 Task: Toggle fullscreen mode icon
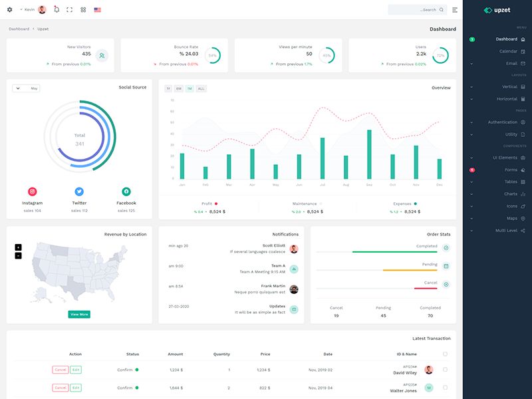tap(70, 10)
